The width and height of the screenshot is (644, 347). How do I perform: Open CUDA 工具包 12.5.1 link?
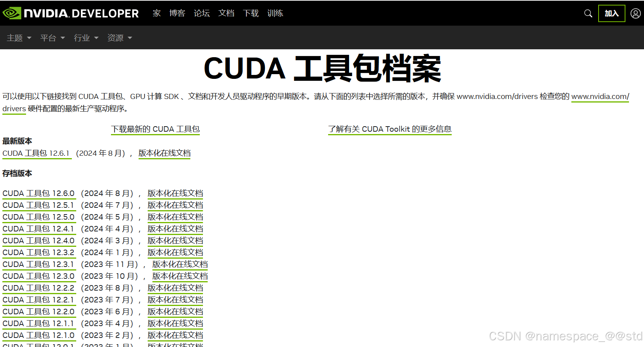[38, 205]
